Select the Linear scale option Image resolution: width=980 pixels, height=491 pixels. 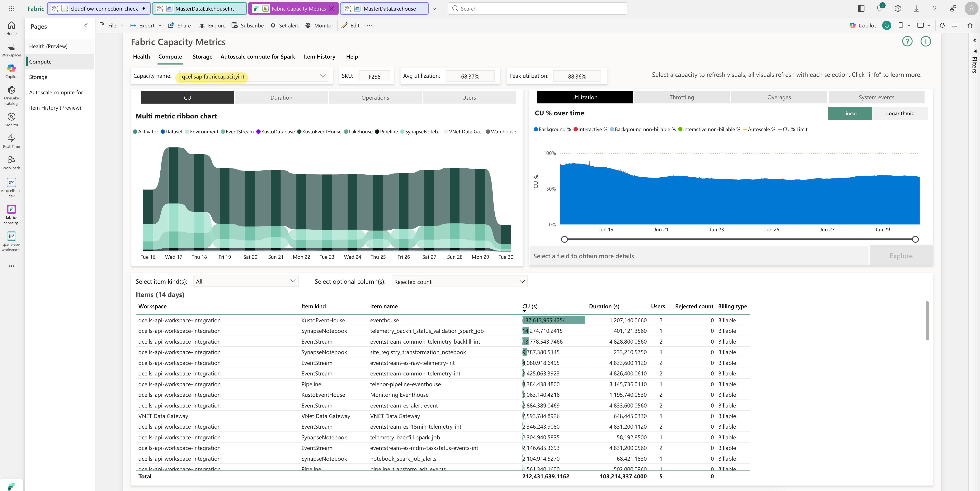[850, 113]
